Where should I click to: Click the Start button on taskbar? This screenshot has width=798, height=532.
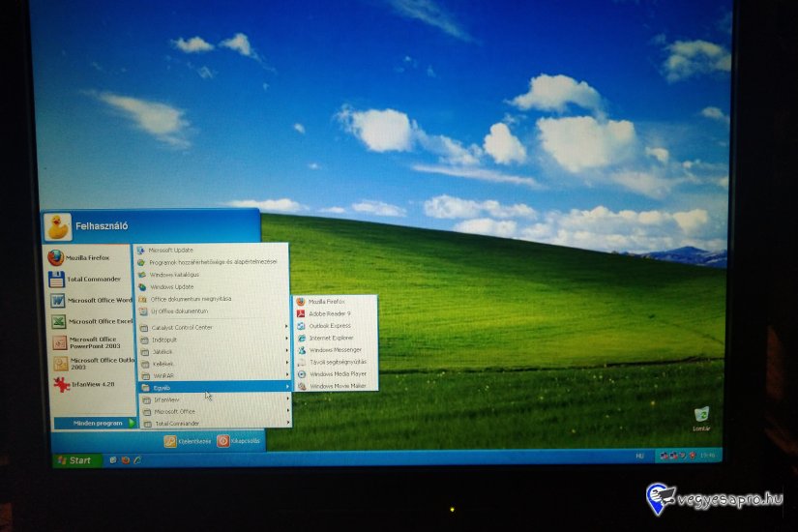pos(74,460)
